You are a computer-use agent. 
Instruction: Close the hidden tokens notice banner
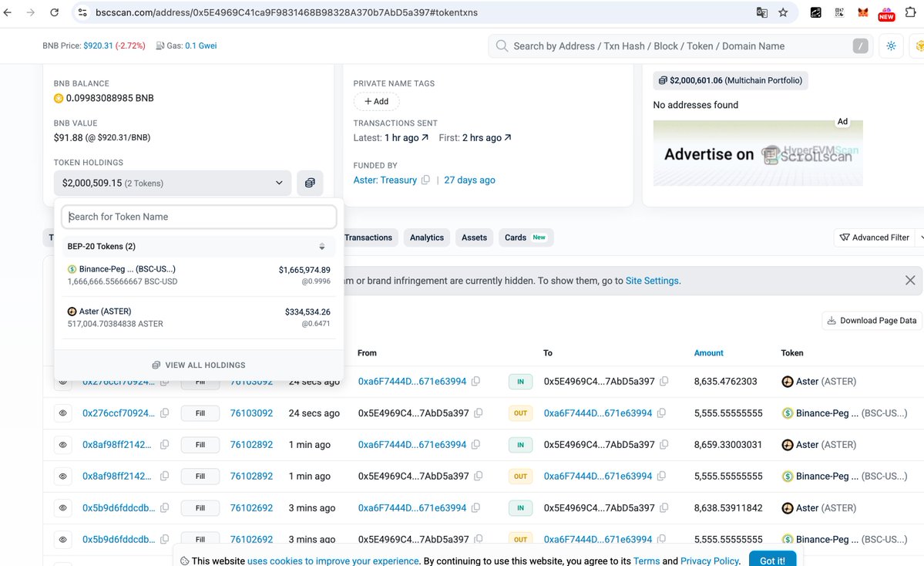click(x=910, y=281)
